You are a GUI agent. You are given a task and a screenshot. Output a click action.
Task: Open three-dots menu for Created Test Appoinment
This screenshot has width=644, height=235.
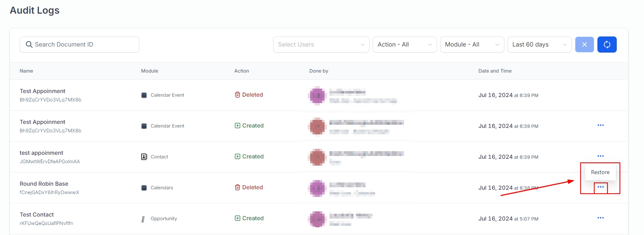600,125
